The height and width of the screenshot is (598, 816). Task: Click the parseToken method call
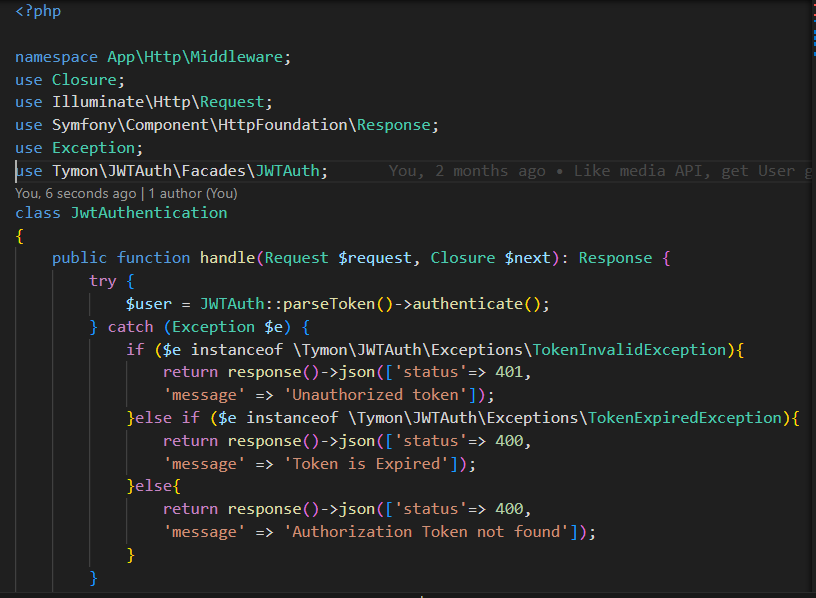point(329,304)
